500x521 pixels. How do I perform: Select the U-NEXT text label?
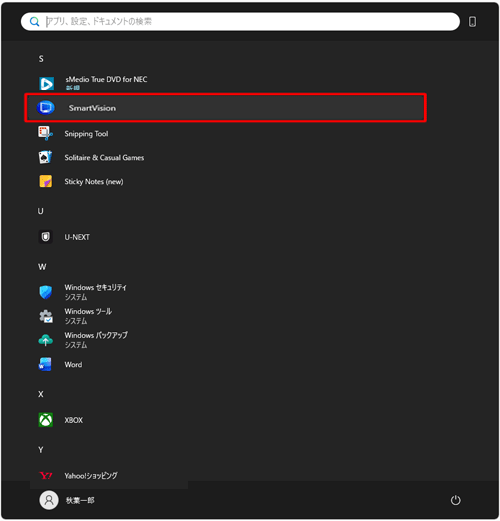[x=77, y=237]
